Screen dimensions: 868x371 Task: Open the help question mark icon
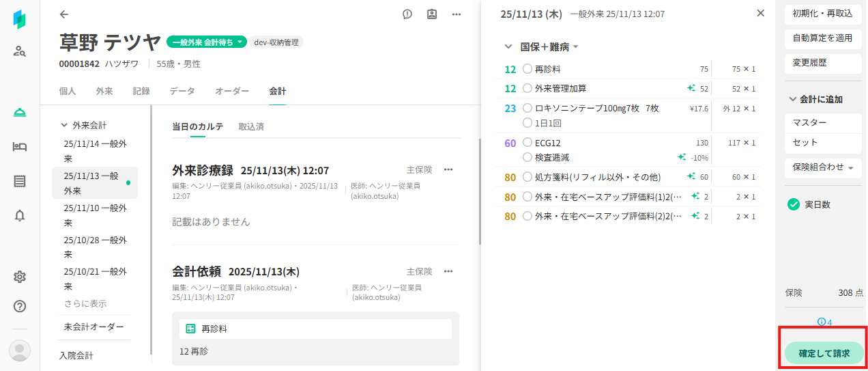(20, 306)
